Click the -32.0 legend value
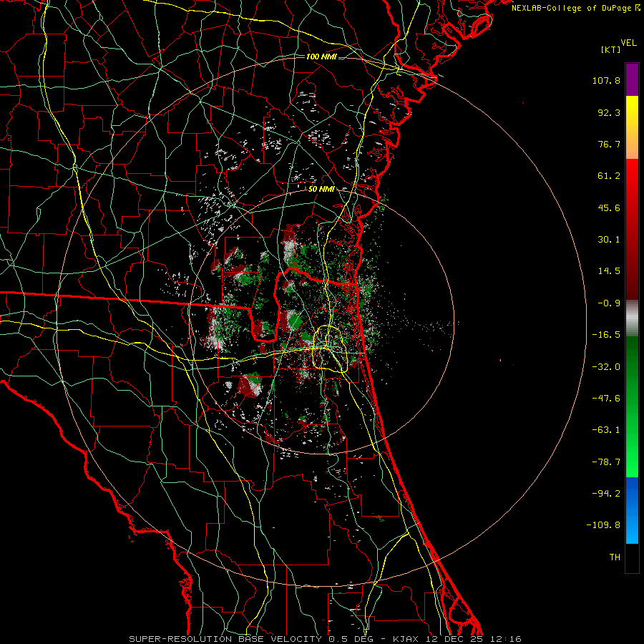 pyautogui.click(x=606, y=367)
